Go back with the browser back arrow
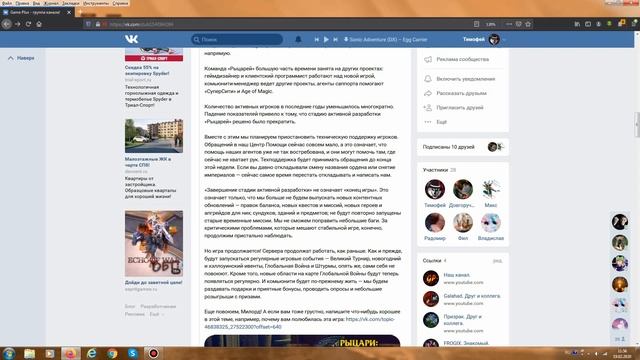 click(7, 24)
